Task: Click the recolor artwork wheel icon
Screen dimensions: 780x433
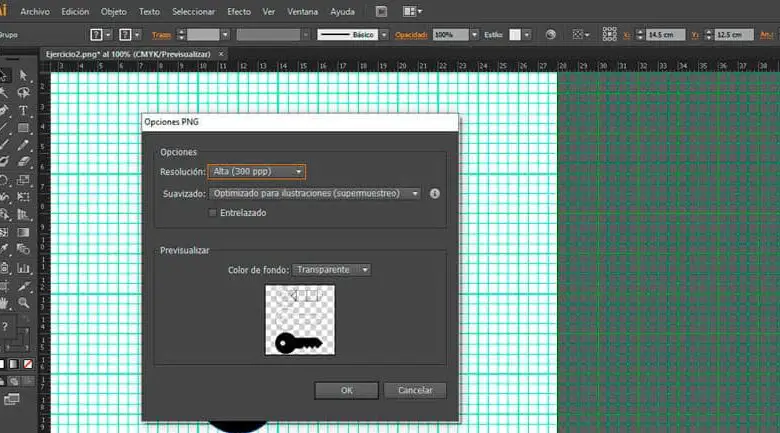Action: point(550,34)
